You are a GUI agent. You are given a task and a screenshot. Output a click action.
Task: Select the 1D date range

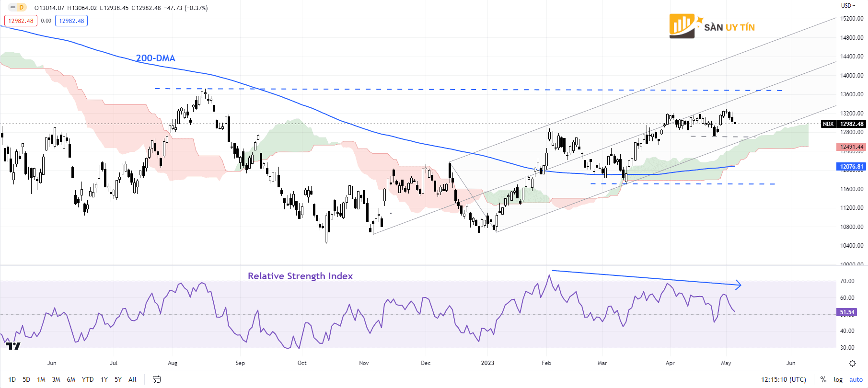(12, 379)
